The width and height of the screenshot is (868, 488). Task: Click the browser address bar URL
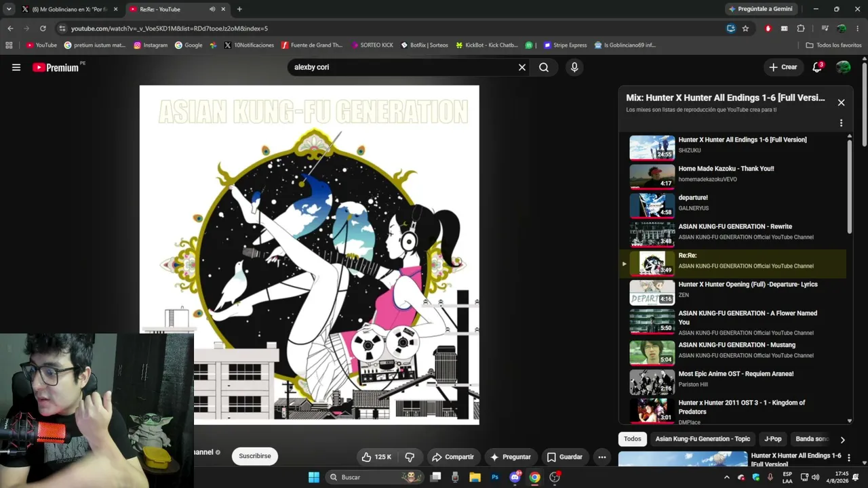point(170,28)
